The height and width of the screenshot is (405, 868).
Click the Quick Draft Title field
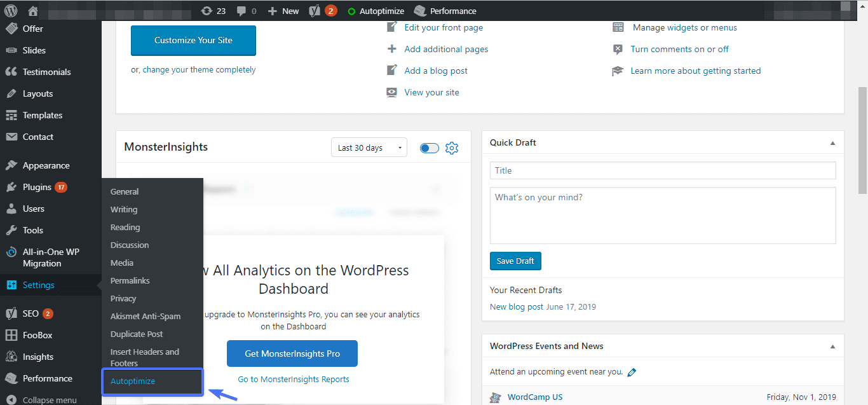pyautogui.click(x=663, y=170)
